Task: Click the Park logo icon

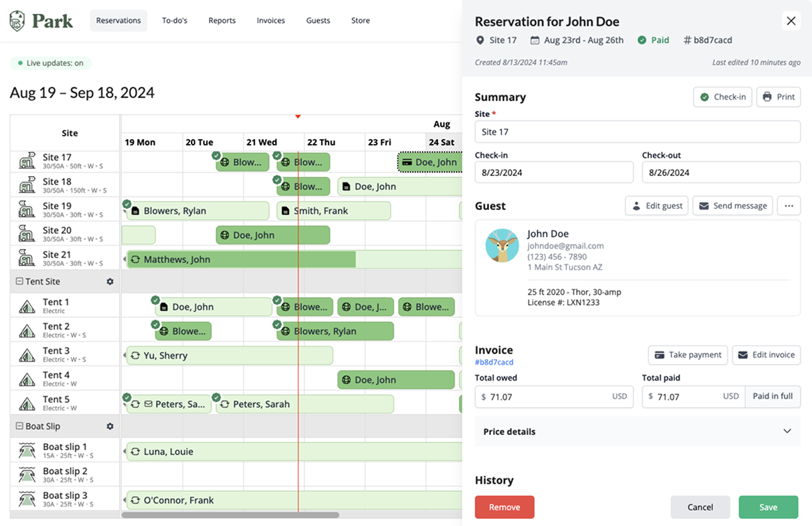Action: 17,21
